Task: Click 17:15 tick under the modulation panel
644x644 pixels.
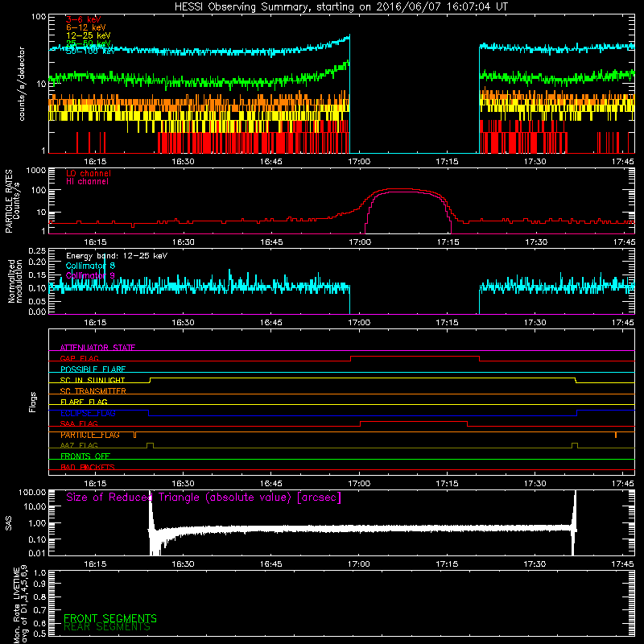Action: [x=447, y=323]
